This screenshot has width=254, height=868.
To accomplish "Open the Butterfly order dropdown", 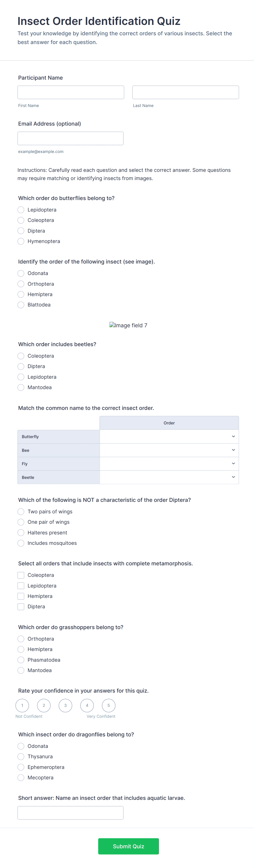I will point(169,437).
